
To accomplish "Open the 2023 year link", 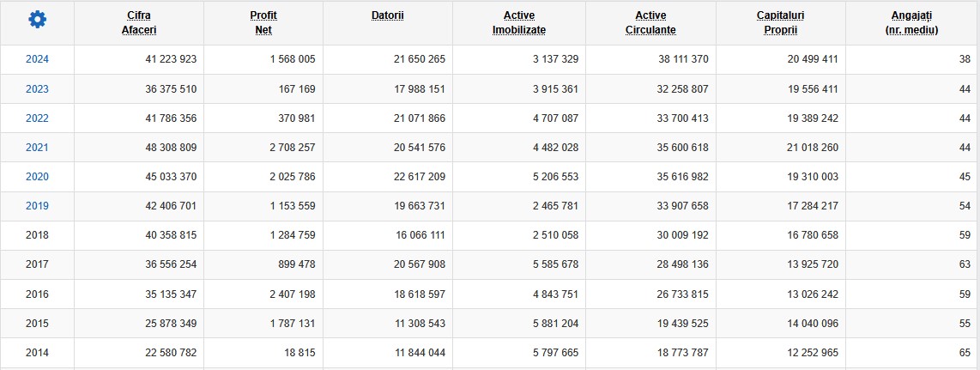I will 37,88.
